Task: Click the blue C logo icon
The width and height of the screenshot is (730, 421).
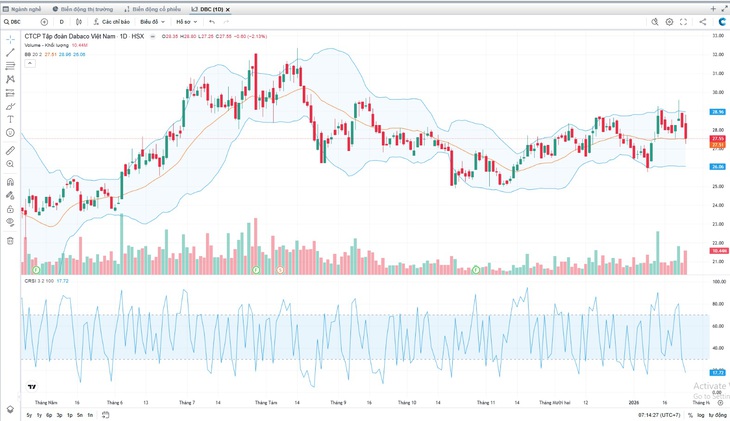Action: coord(722,22)
